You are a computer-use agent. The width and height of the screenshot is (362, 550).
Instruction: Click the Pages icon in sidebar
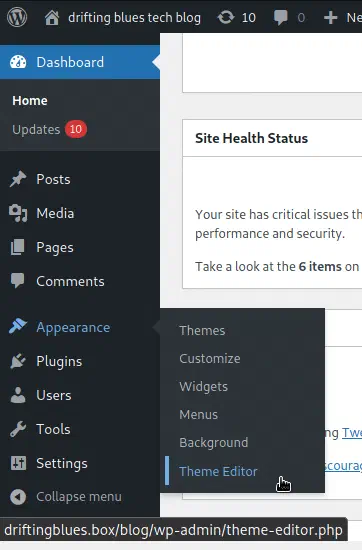(x=18, y=247)
